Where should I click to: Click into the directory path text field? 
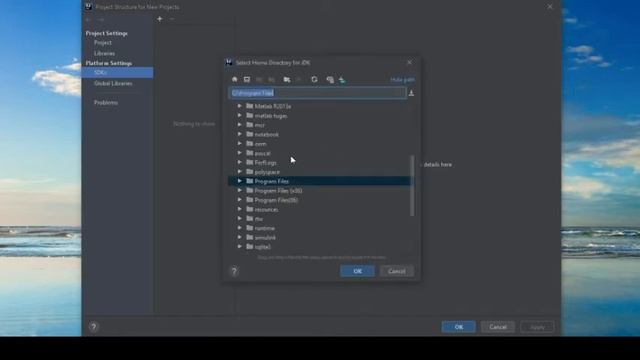(317, 93)
